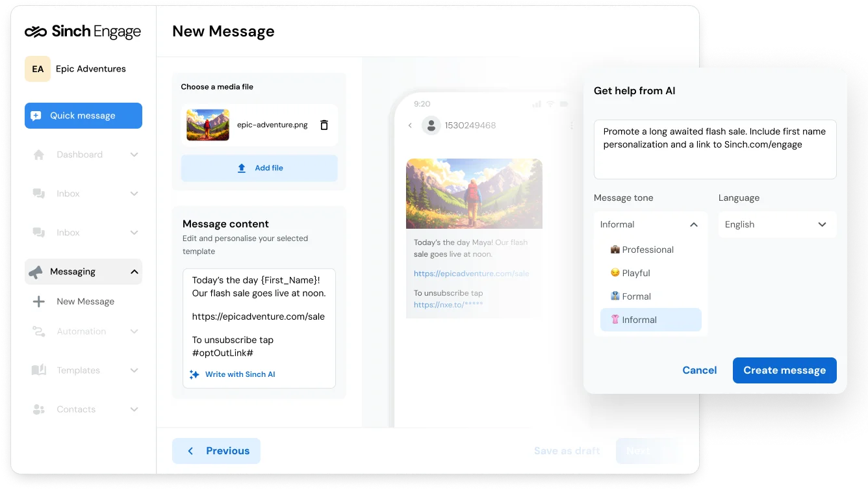
Task: Select the New Message plus icon
Action: [39, 301]
